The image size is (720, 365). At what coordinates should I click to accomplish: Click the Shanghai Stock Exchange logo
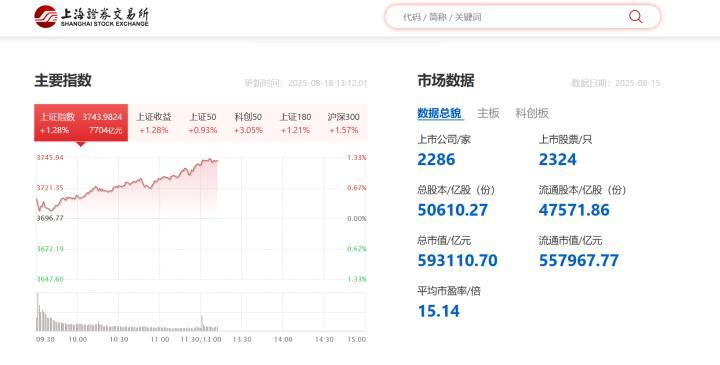(x=91, y=17)
